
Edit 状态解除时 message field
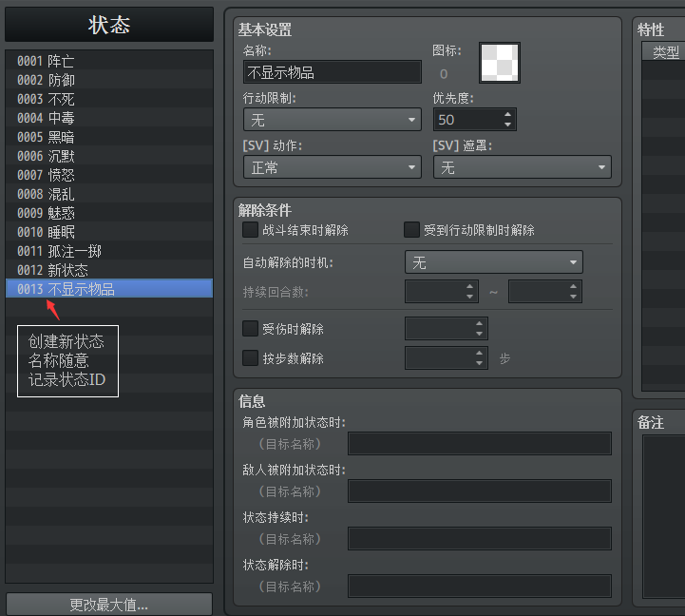(480, 586)
